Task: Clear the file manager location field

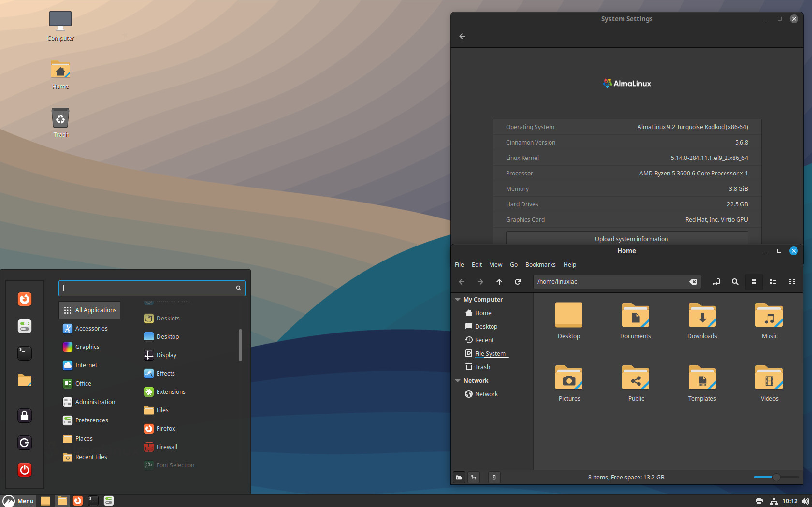Action: click(x=693, y=282)
